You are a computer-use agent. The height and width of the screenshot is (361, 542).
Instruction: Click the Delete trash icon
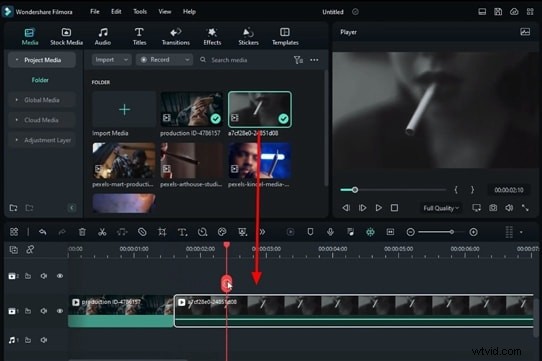82,232
